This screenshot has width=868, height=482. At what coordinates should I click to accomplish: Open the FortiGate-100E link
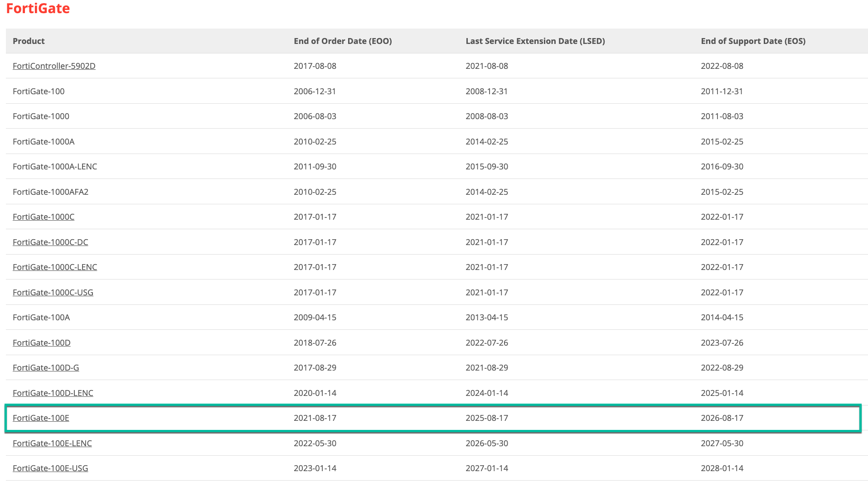(41, 418)
